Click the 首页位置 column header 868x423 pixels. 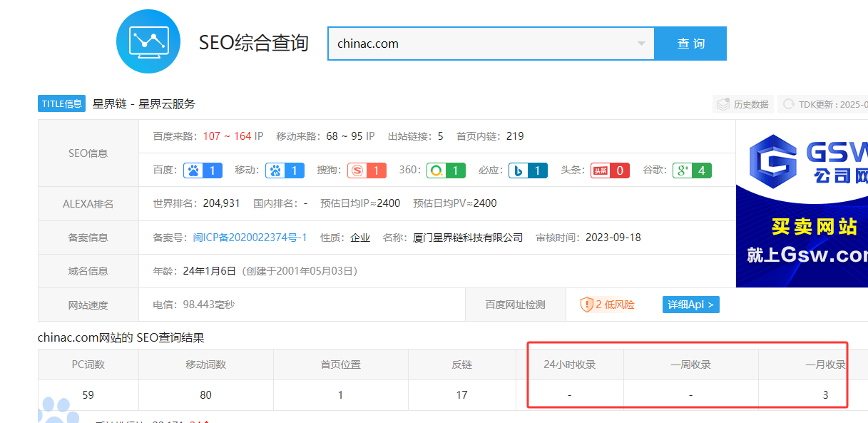click(340, 365)
